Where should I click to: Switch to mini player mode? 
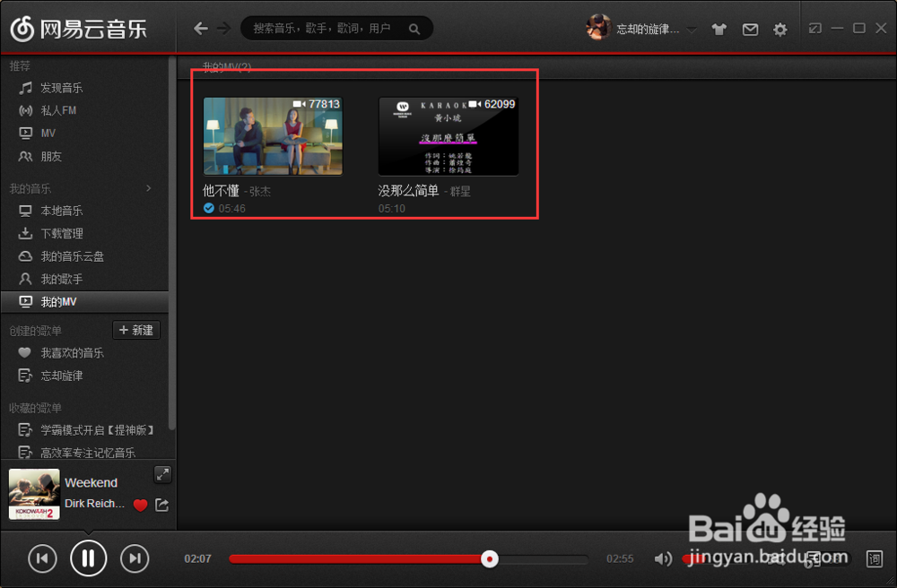click(x=814, y=28)
